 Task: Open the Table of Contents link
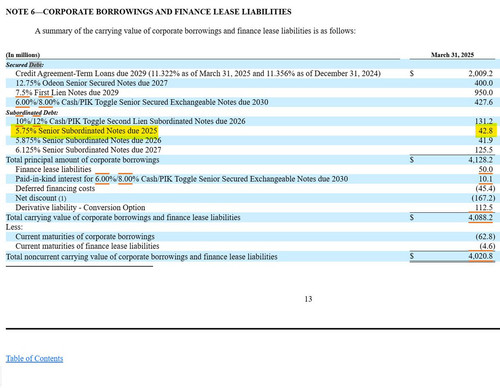pos(34,359)
